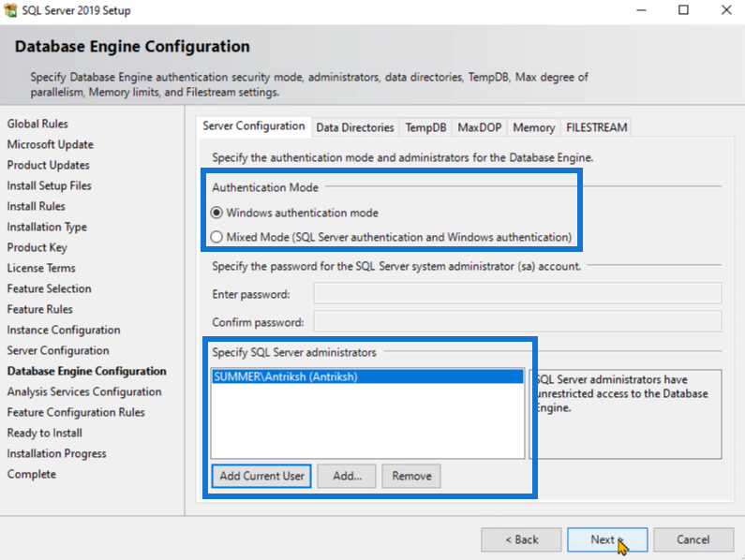Screen dimensions: 745x560
Task: Click the Enter password field
Action: 517,293
